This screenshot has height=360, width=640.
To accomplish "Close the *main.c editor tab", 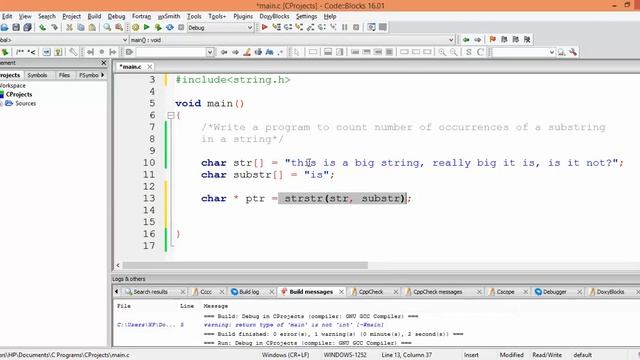I will [x=150, y=67].
